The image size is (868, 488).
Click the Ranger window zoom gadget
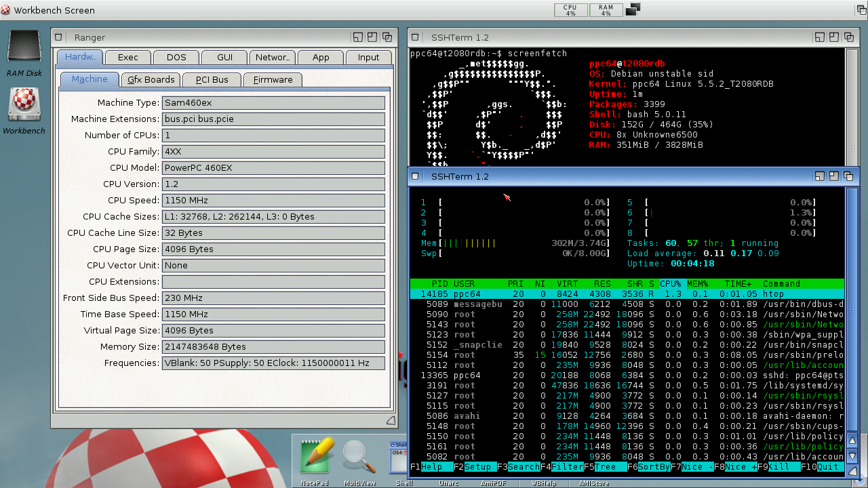(x=372, y=37)
